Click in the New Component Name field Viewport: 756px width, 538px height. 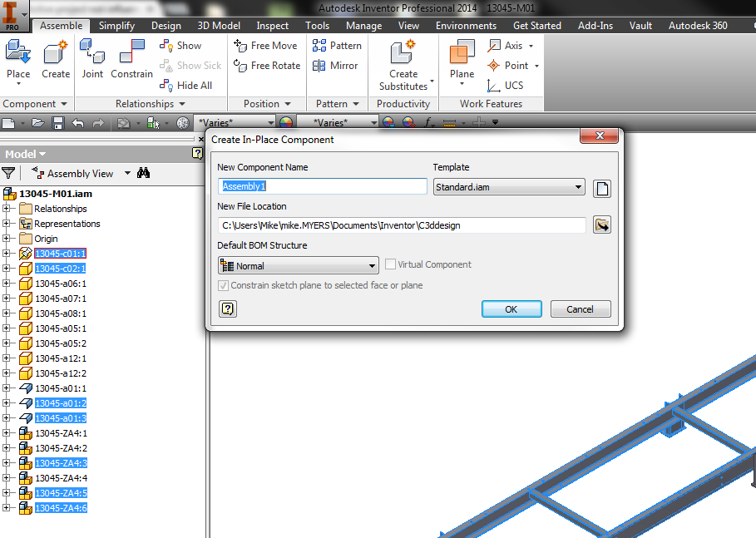click(322, 186)
